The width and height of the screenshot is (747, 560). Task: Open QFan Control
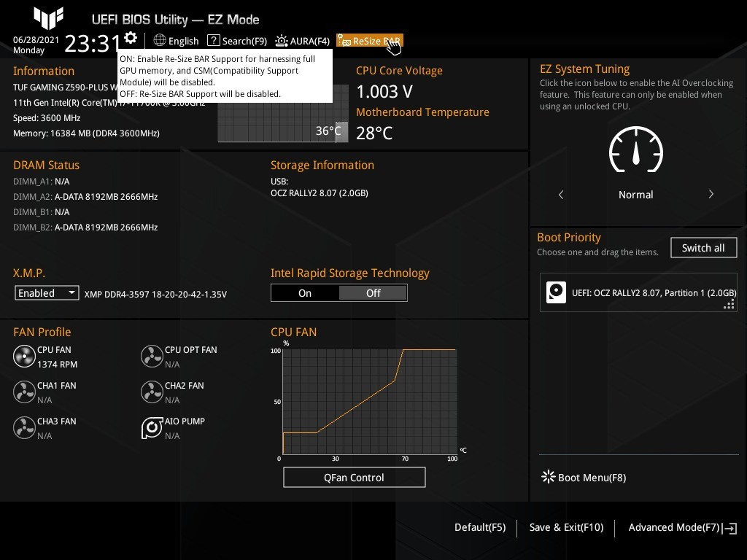tap(354, 477)
